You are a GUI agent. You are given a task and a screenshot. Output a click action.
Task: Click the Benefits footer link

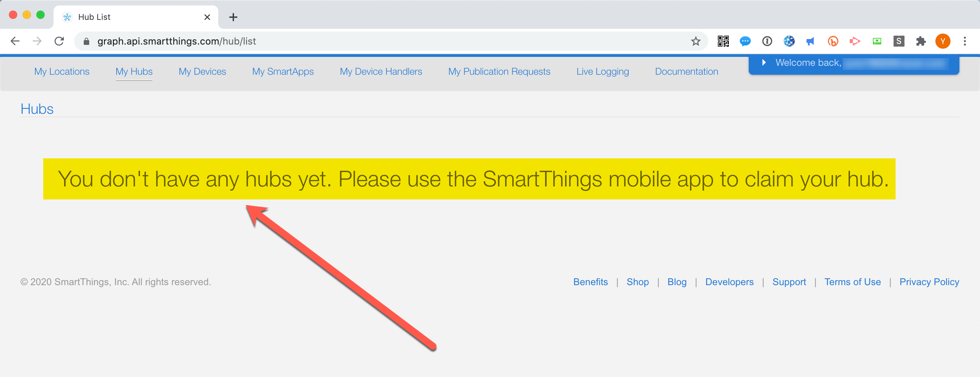(x=591, y=282)
